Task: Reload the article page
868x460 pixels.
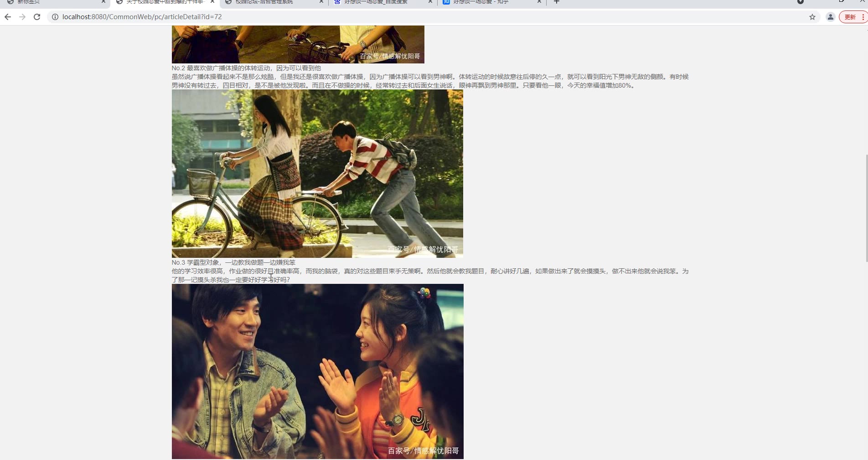Action: [37, 17]
